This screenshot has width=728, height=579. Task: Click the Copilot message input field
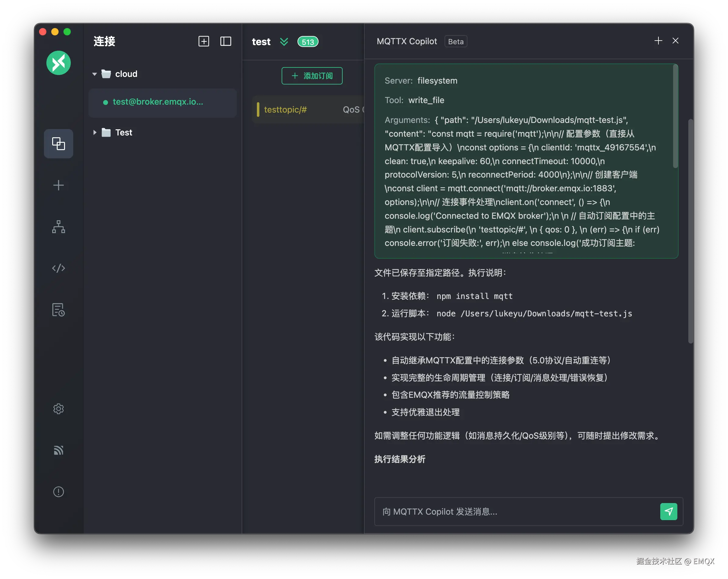click(517, 512)
